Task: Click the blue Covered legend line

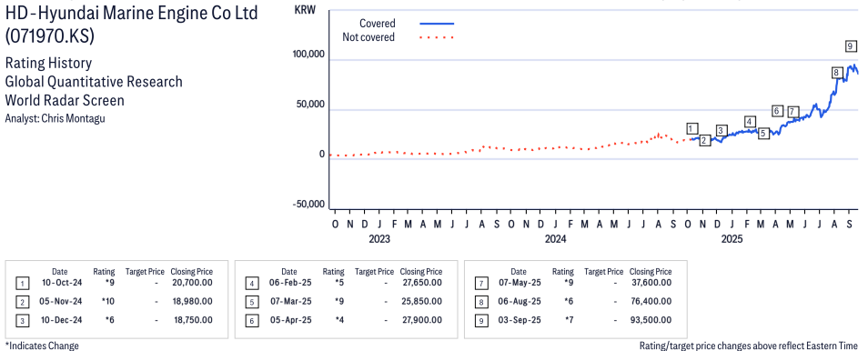Action: 437,24
